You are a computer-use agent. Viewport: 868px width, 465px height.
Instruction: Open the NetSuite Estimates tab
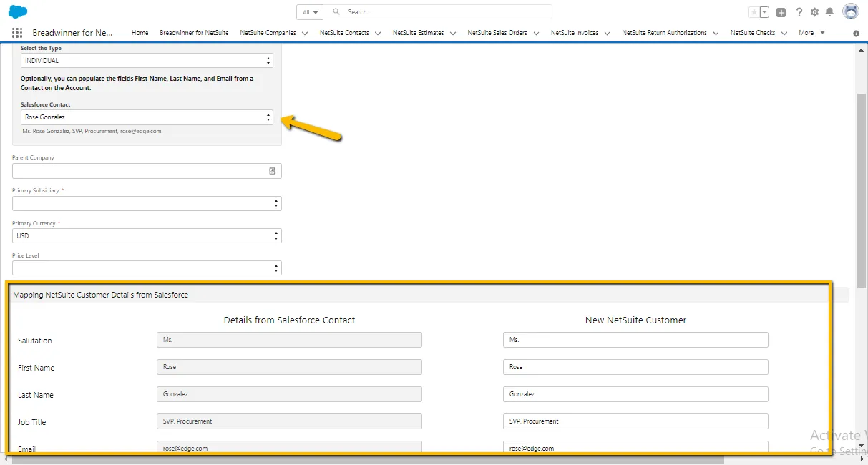419,33
